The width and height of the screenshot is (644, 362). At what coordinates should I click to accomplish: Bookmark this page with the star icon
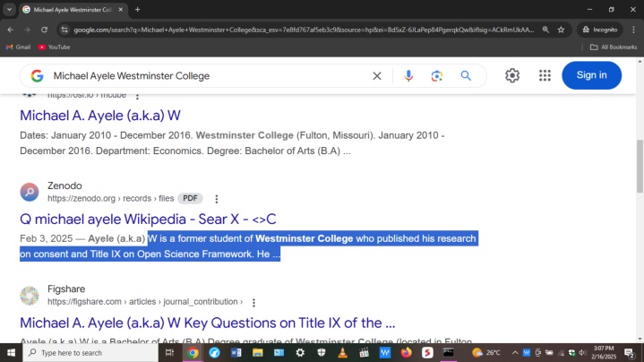(x=561, y=30)
